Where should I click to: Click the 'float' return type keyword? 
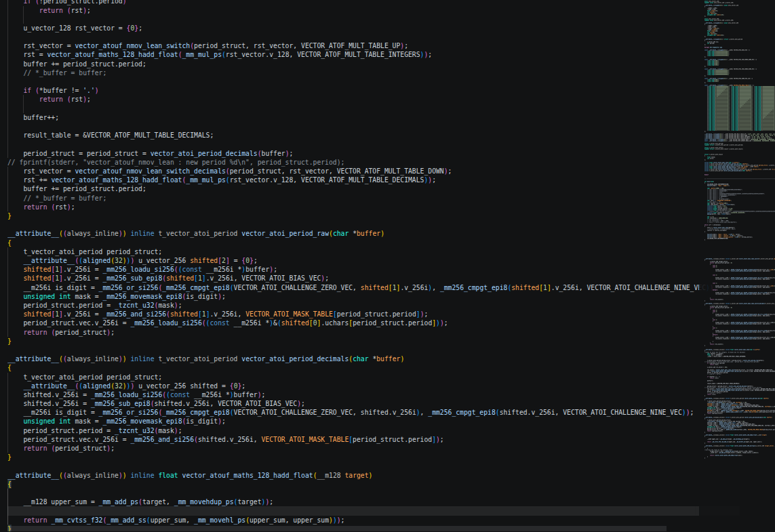[x=168, y=475]
